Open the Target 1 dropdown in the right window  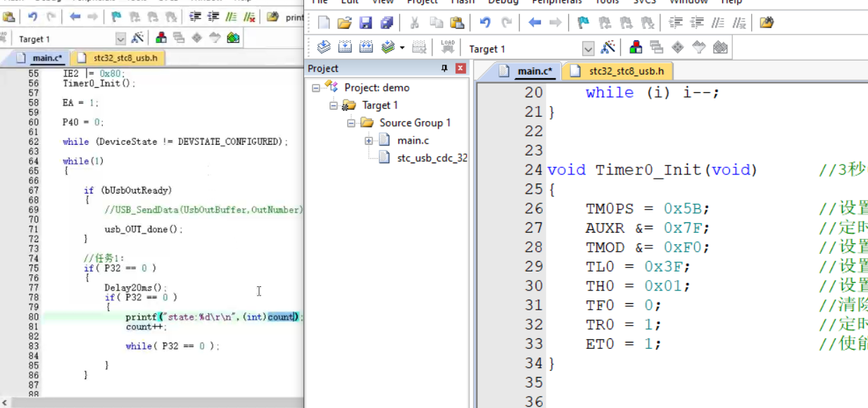[589, 49]
